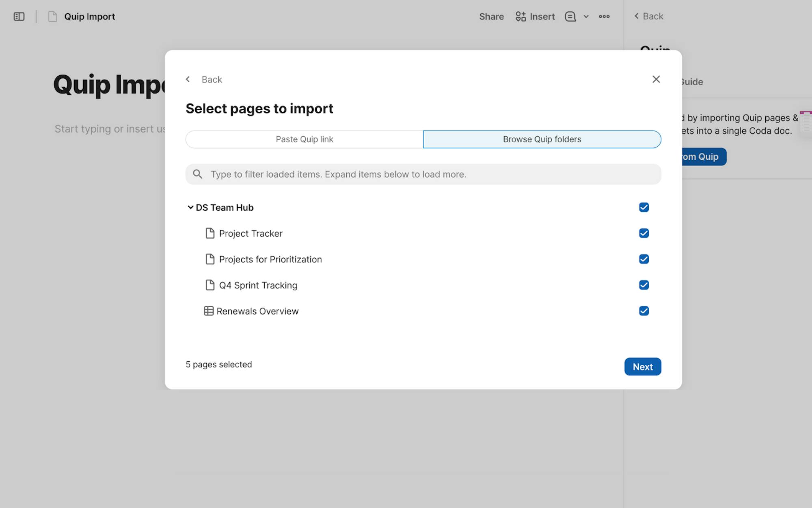The width and height of the screenshot is (812, 508).
Task: Expand the comments dropdown arrow
Action: pos(586,17)
